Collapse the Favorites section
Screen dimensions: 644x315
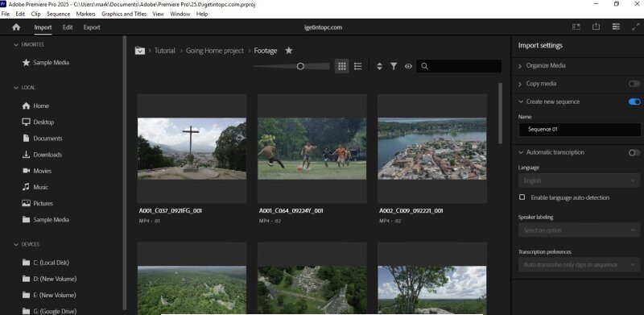click(16, 44)
